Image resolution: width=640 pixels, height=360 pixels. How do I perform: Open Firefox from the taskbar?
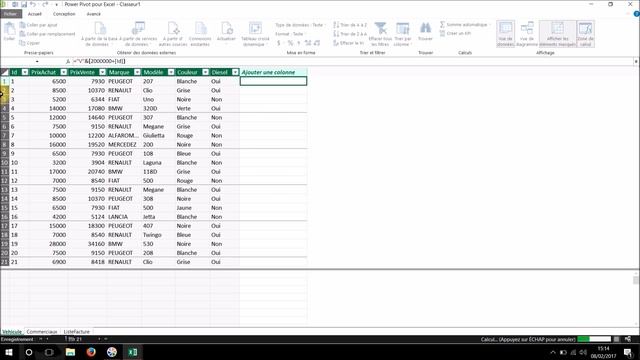click(91, 352)
